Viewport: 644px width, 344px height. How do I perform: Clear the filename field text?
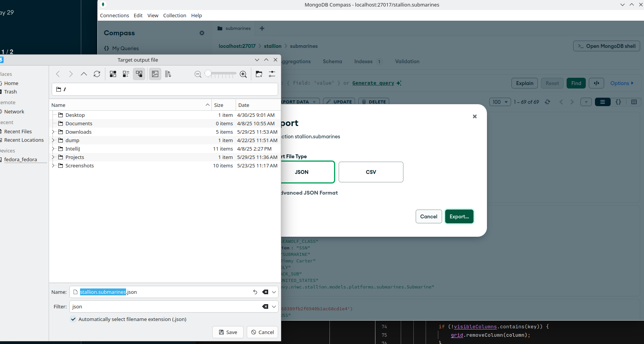click(265, 292)
